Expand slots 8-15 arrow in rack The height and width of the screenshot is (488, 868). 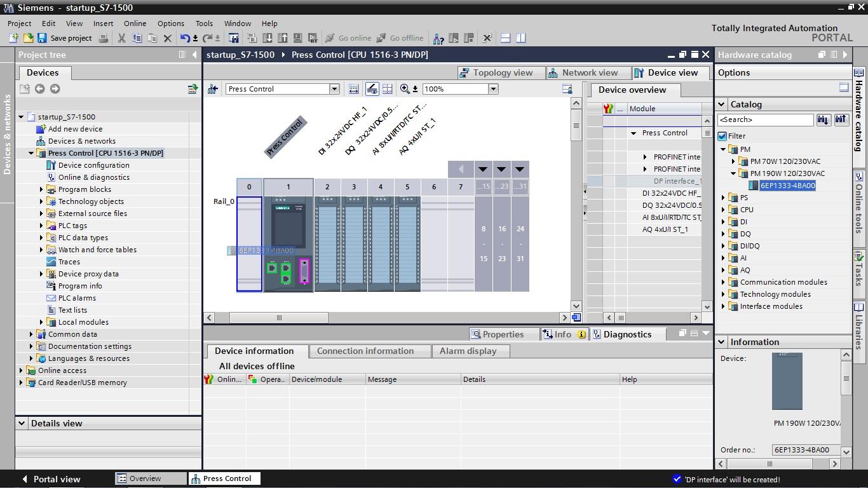(483, 169)
